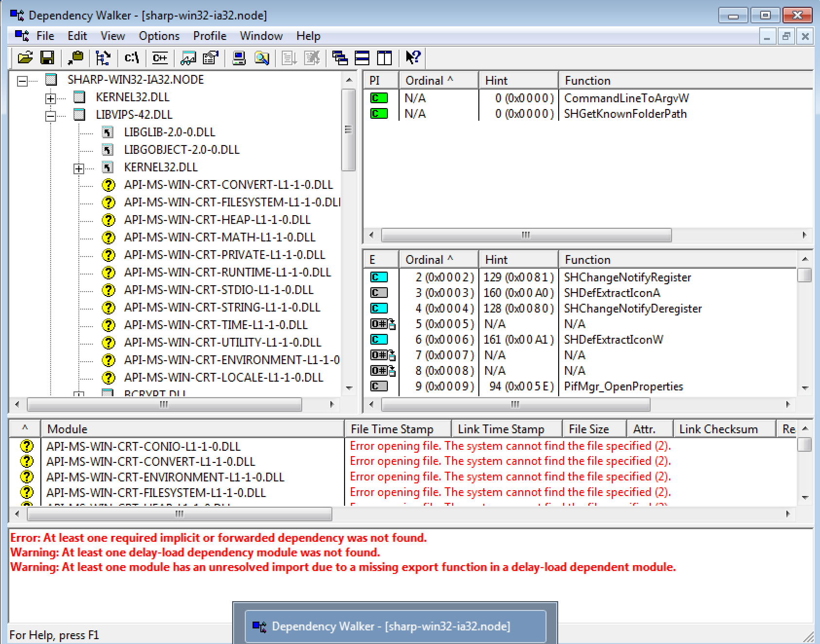
Task: Select the SHGetKnownFolderPath import entry
Action: (x=625, y=113)
